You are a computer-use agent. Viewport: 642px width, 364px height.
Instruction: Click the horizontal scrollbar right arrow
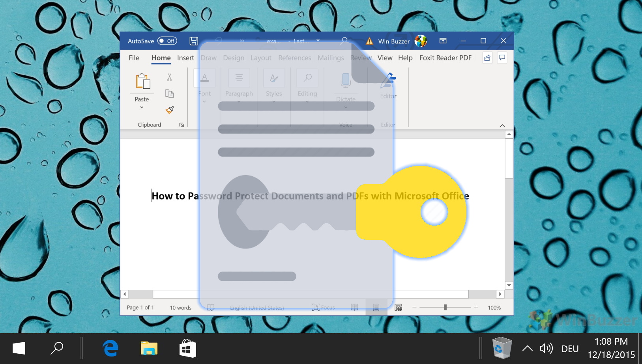tap(500, 294)
